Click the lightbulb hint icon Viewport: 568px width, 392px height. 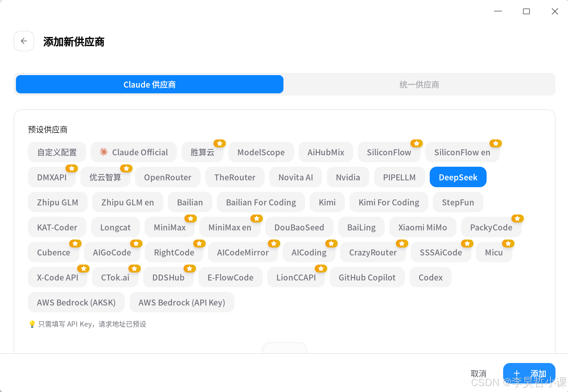click(x=32, y=324)
